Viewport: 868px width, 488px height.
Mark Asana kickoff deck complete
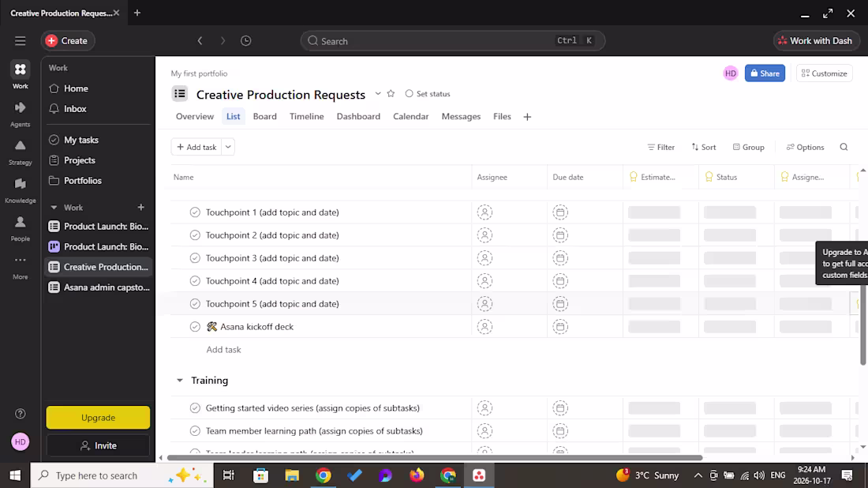coord(195,327)
